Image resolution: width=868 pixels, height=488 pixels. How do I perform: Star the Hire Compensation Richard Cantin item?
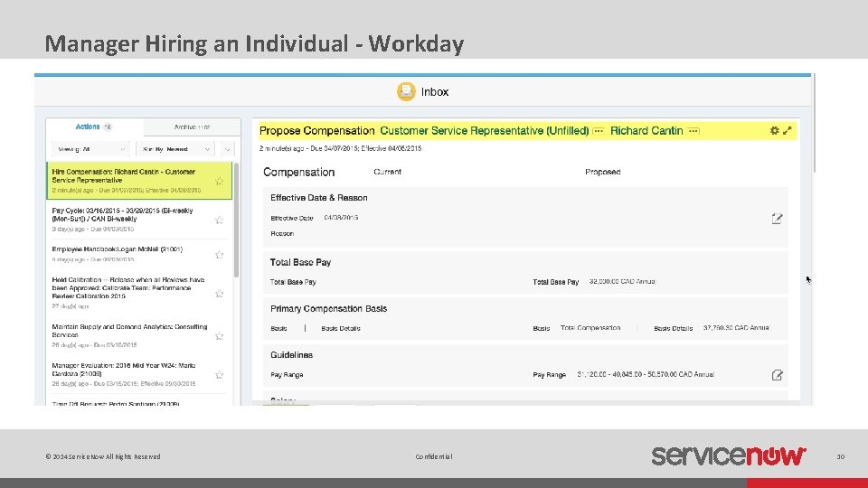pyautogui.click(x=219, y=181)
